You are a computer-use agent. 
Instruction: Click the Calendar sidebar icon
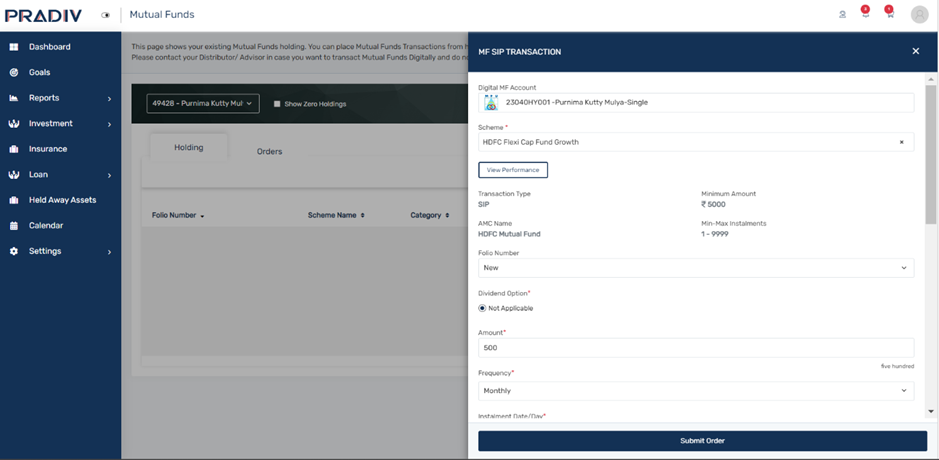(x=14, y=226)
